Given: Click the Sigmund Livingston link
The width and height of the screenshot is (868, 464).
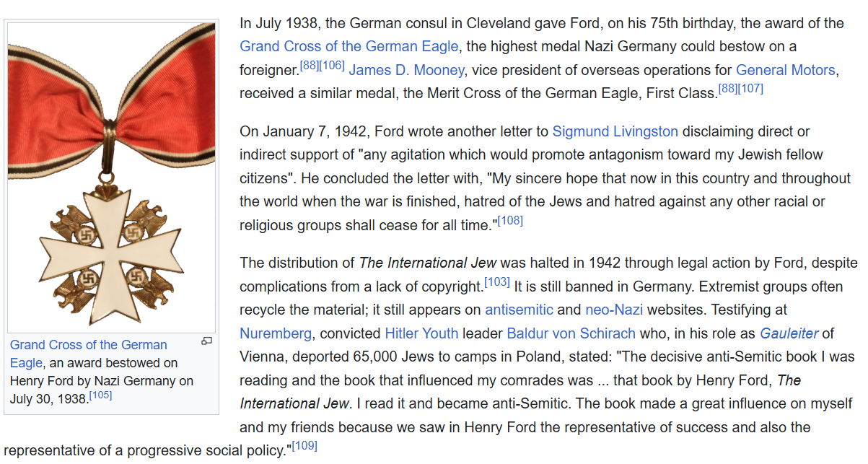Looking at the screenshot, I should pyautogui.click(x=615, y=131).
